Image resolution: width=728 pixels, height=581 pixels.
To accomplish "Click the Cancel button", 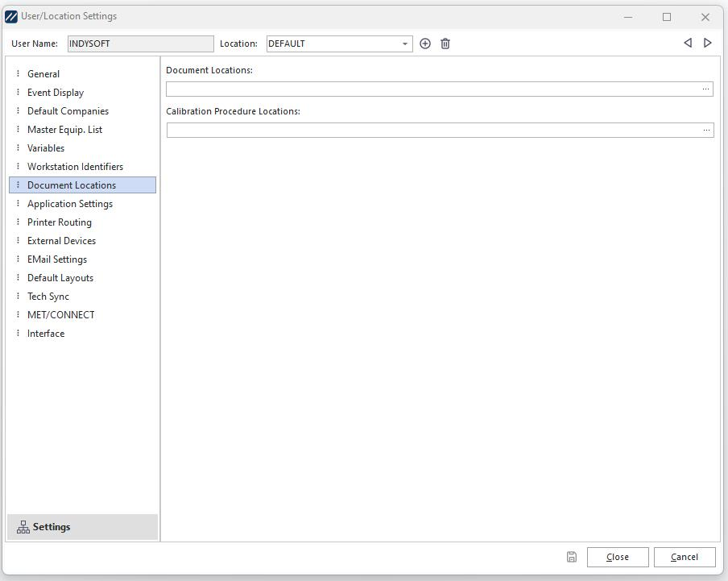I will [x=685, y=557].
